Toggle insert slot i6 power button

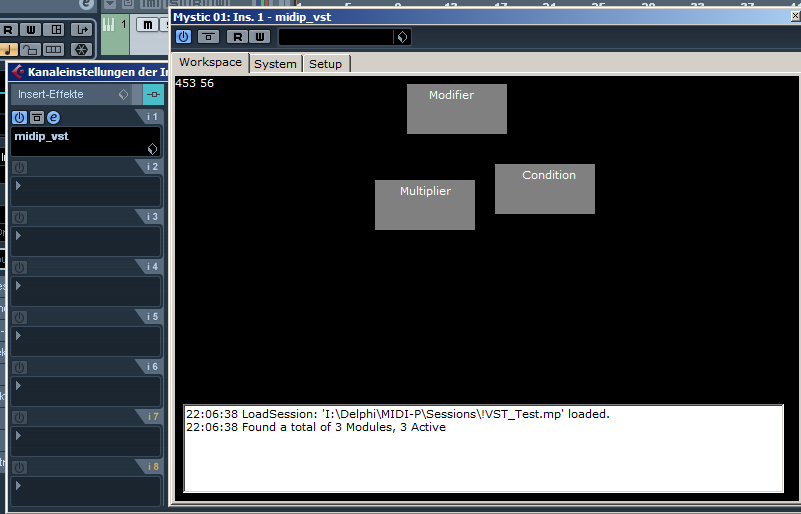point(19,367)
